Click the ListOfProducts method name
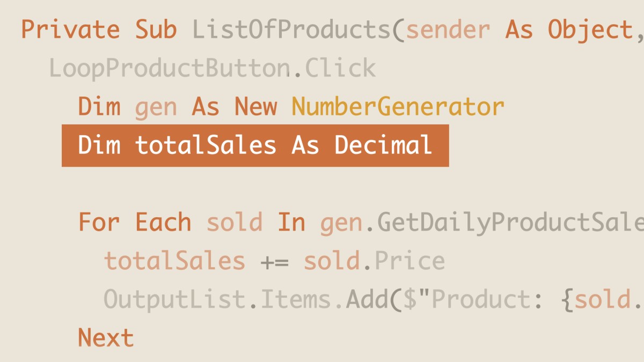This screenshot has height=362, width=644. pos(291,29)
